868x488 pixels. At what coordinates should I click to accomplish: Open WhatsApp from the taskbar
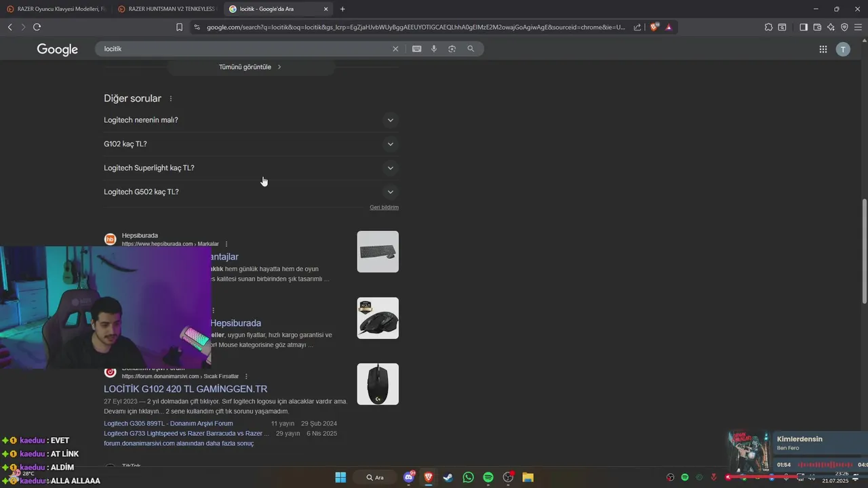tap(468, 477)
